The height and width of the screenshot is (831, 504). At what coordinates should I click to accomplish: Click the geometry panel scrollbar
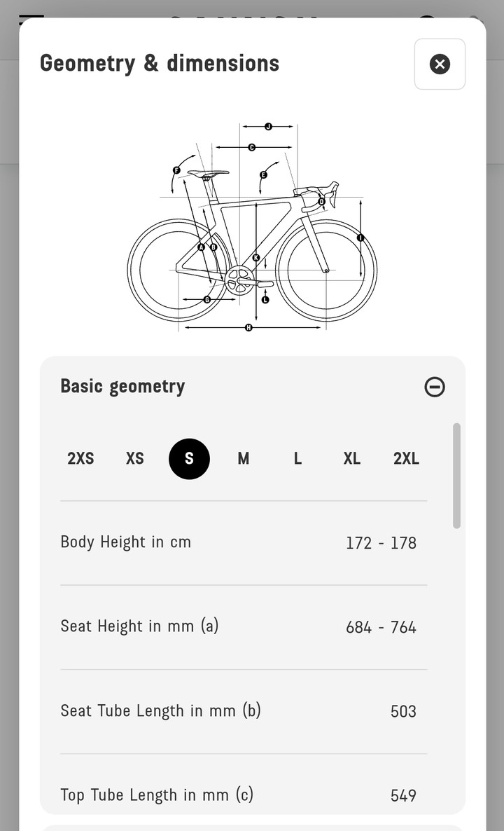point(456,476)
